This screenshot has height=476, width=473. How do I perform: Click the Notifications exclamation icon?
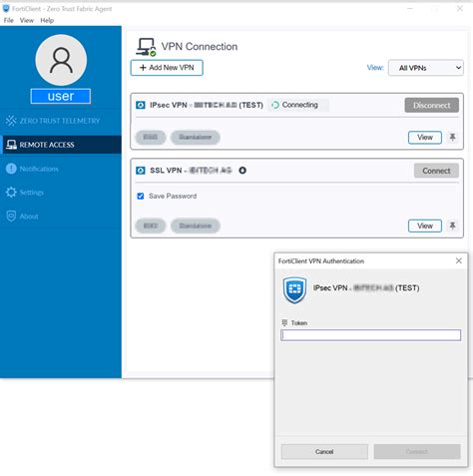pos(11,169)
